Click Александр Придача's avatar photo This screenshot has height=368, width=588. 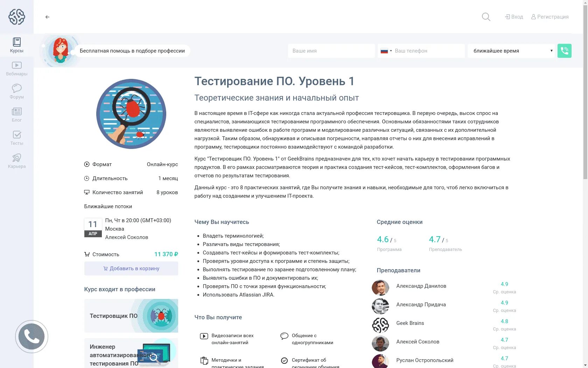click(x=380, y=306)
